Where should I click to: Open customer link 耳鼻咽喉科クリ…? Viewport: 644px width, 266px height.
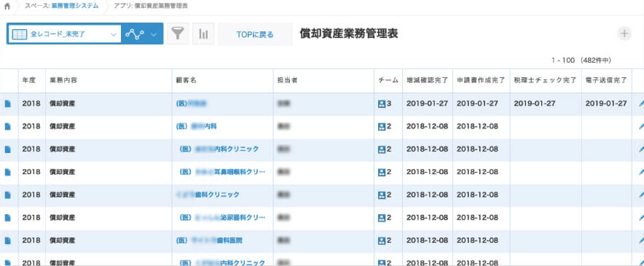click(x=222, y=172)
